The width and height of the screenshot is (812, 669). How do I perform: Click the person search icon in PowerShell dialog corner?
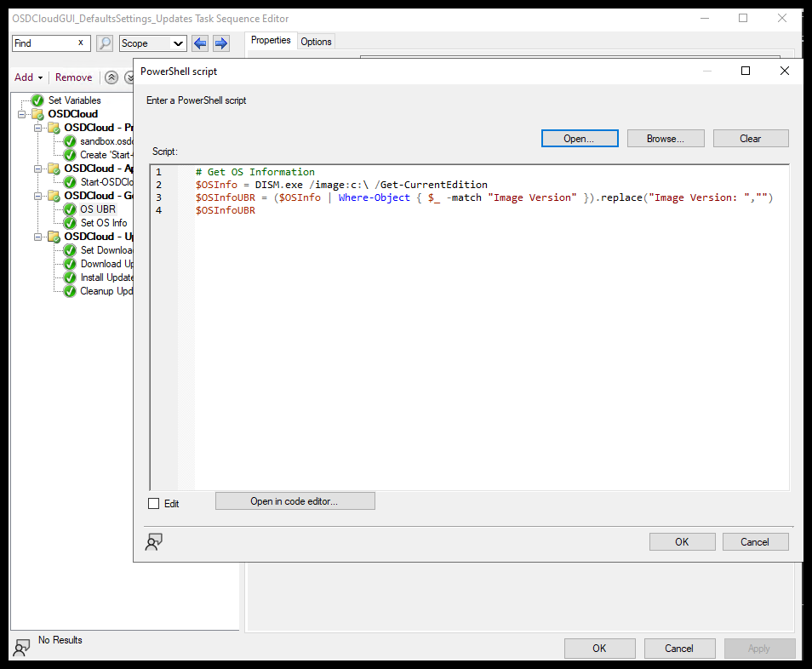click(x=155, y=541)
